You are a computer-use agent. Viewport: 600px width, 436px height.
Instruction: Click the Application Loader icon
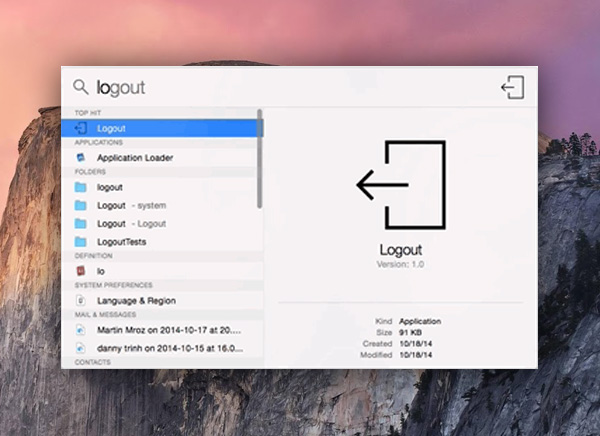click(x=81, y=157)
